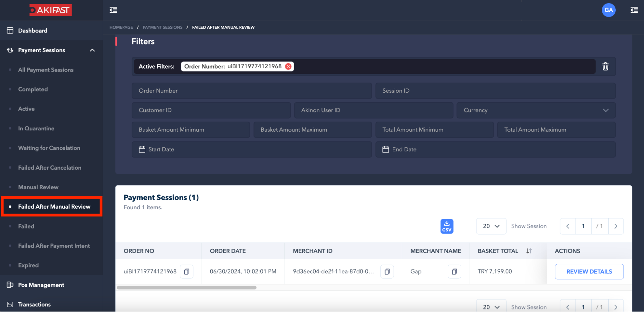
Task: Change page size from 20 sessions
Action: [491, 226]
